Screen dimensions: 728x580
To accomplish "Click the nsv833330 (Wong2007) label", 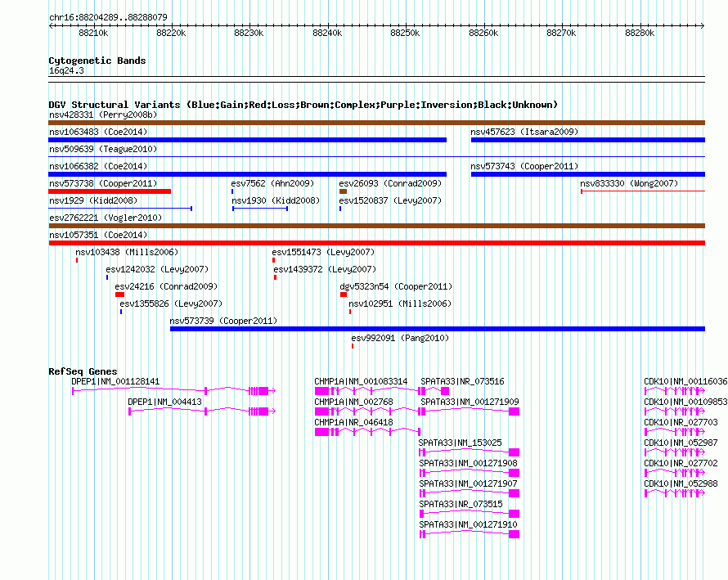I will (x=629, y=183).
